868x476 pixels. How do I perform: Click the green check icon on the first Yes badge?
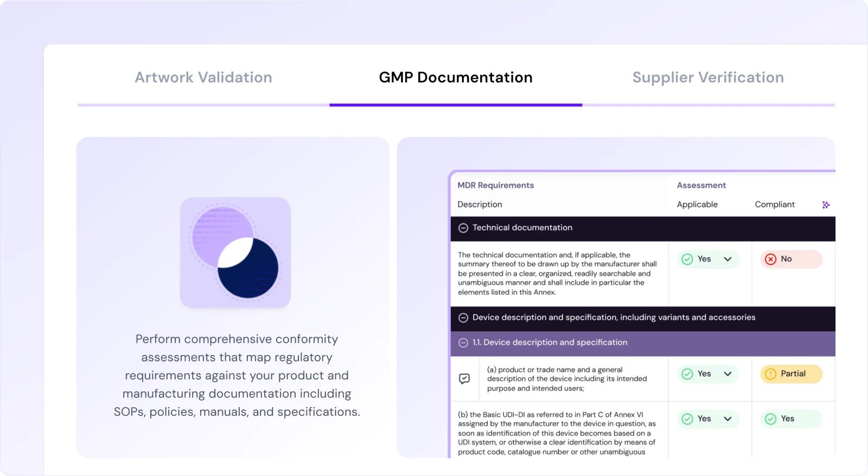point(687,259)
